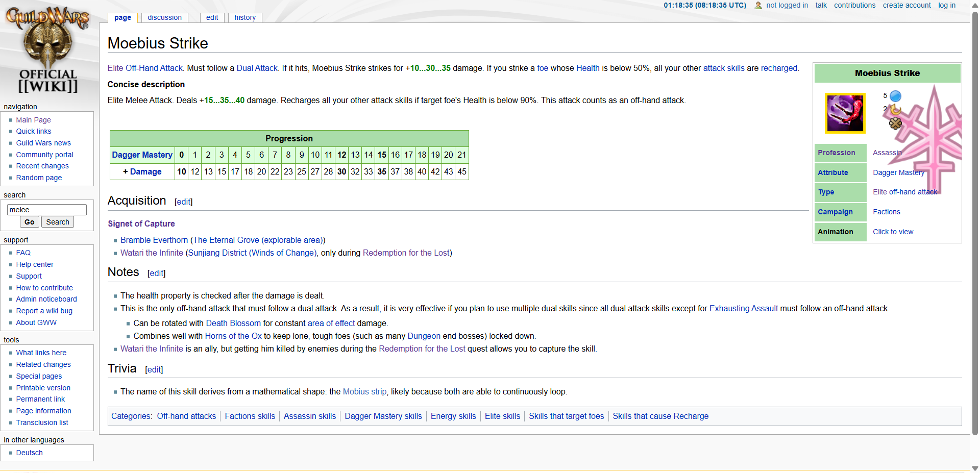Open the edit tab
Viewport: 980px width, 473px height.
tap(212, 17)
